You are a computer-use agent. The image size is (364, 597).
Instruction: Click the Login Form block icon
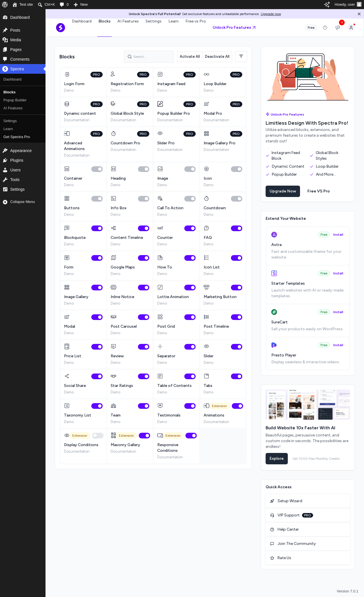pyautogui.click(x=67, y=74)
